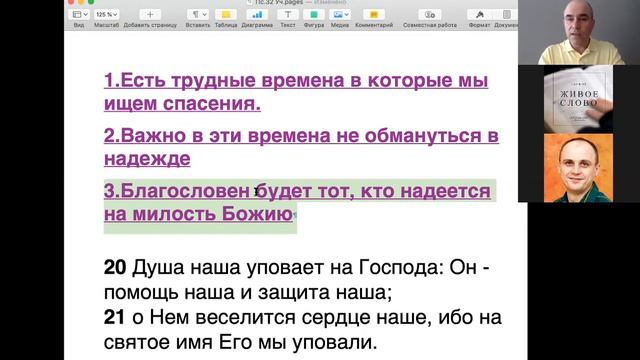Viewport: 640px width, 360px height.
Task: Open the Вставить paragraph dropdown
Action: tap(198, 15)
